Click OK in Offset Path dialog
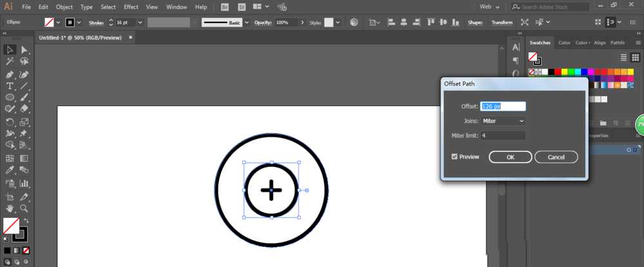 [x=511, y=157]
